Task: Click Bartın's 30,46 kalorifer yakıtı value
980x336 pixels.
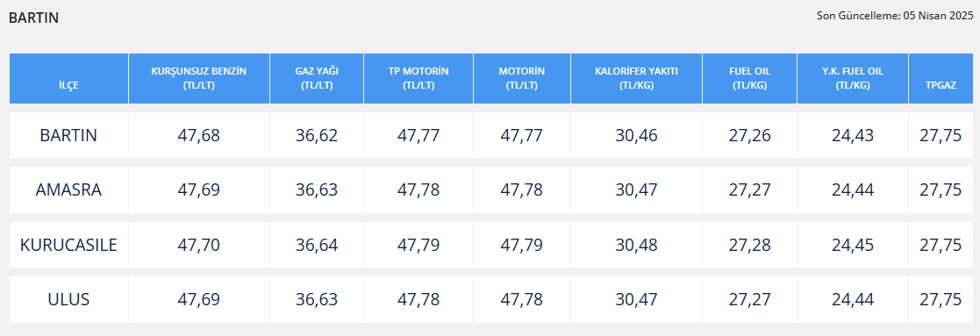Action: 636,135
